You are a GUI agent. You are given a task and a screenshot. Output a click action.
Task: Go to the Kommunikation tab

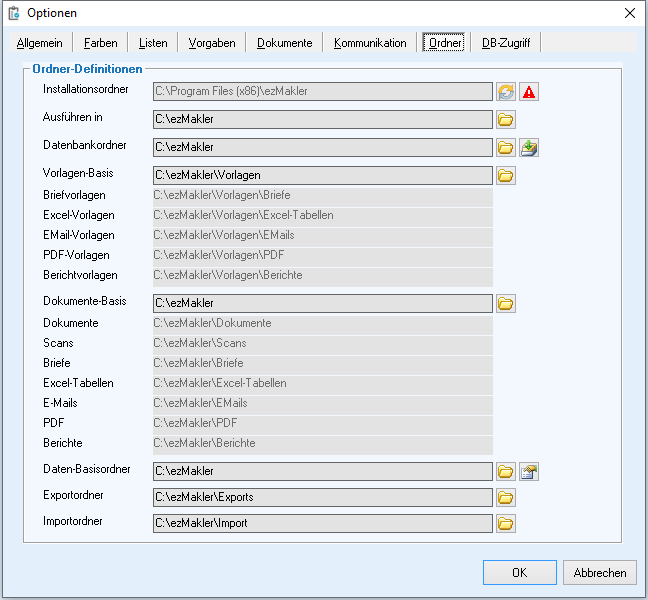(x=370, y=43)
